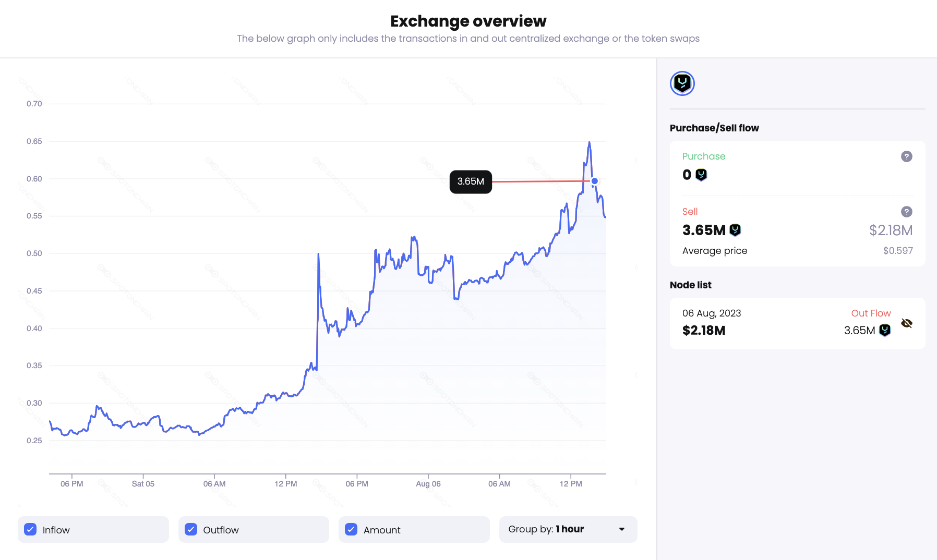Toggle the hidden-eye icon in Node list

point(907,323)
